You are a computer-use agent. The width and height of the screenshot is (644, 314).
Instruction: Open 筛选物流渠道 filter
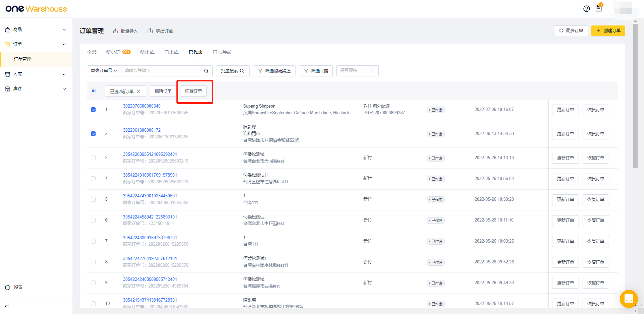pyautogui.click(x=274, y=71)
